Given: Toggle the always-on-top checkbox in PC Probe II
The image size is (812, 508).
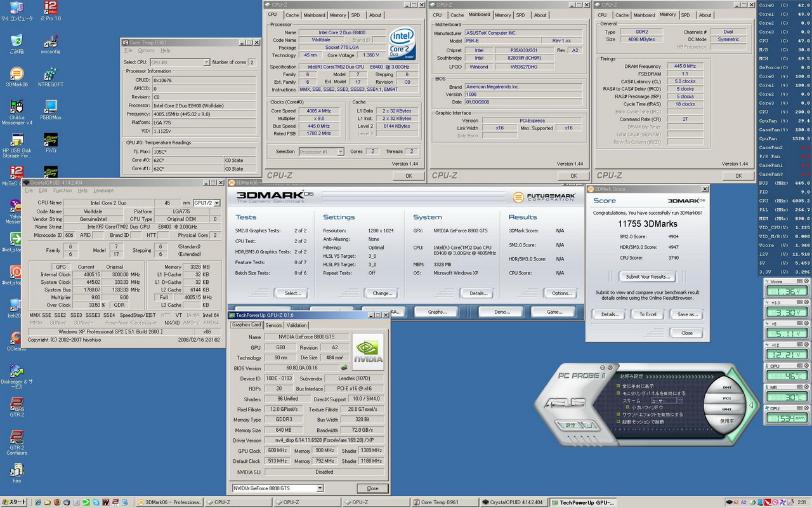Looking at the screenshot, I should [x=617, y=386].
